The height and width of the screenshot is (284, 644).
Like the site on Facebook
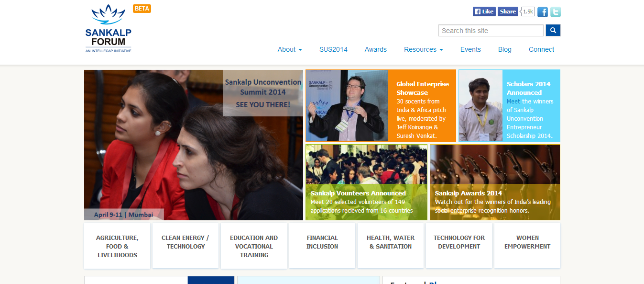pos(484,11)
